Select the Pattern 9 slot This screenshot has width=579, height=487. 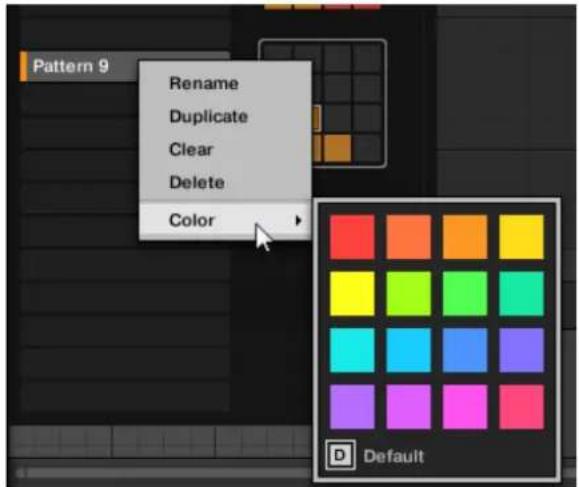coord(79,66)
